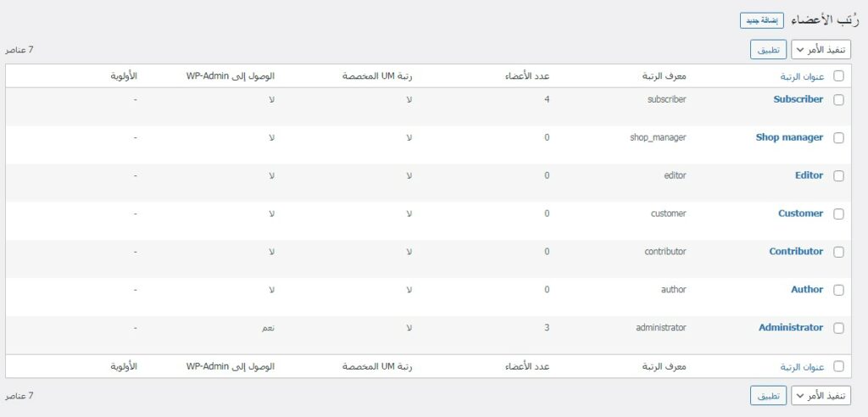The image size is (868, 417).
Task: Check the Editor role checkbox
Action: tap(839, 176)
